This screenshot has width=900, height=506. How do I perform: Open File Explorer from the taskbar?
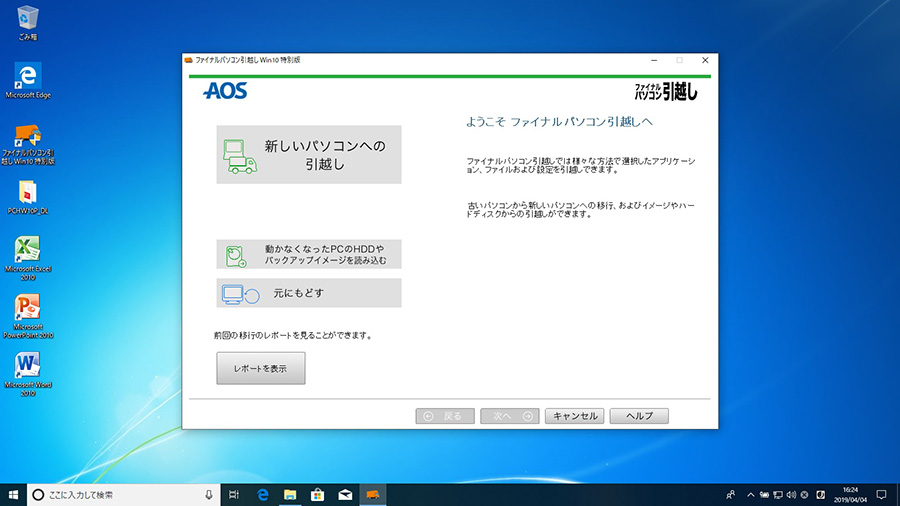tap(290, 494)
